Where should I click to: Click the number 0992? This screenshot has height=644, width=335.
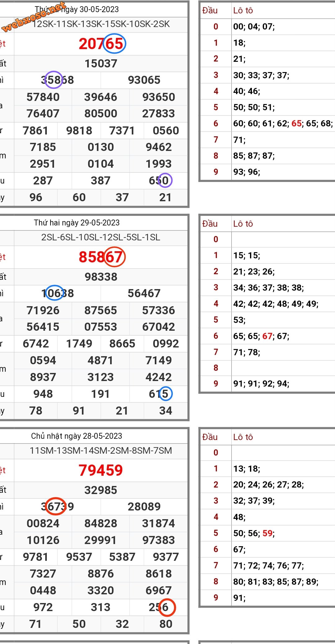point(166,344)
